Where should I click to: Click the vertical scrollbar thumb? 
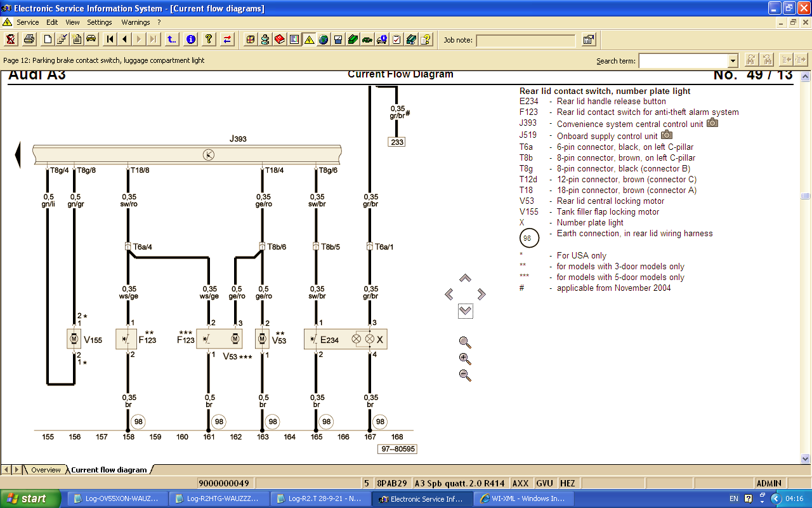coord(806,196)
